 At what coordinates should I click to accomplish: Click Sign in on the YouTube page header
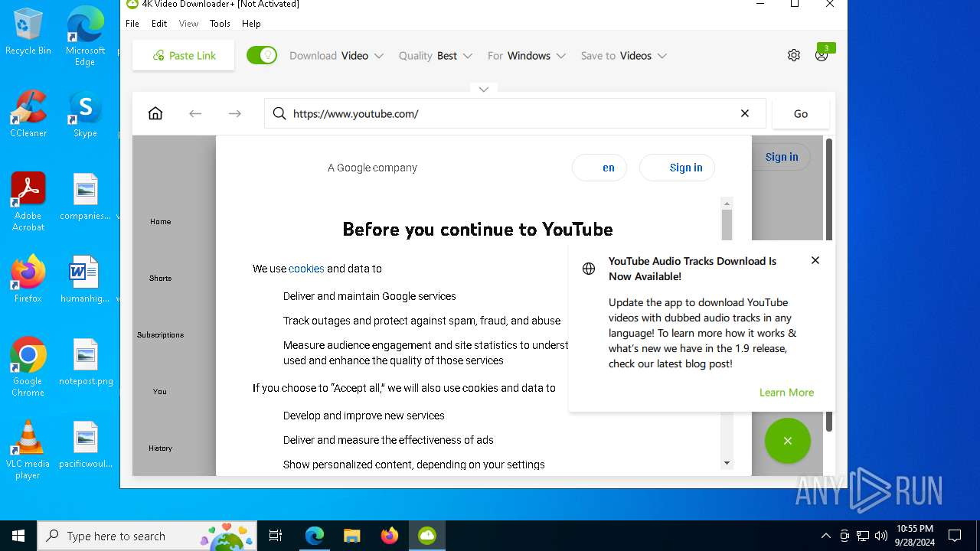[781, 157]
